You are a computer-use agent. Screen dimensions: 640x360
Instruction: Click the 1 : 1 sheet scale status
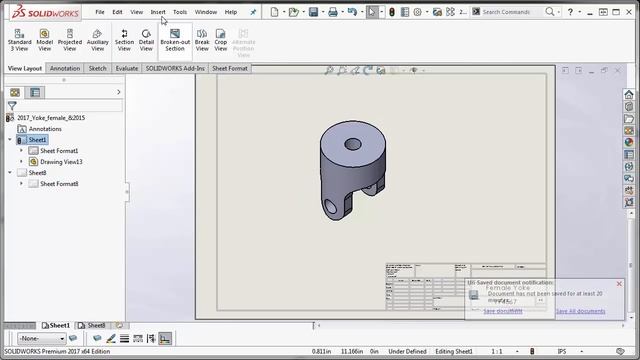tap(497, 351)
